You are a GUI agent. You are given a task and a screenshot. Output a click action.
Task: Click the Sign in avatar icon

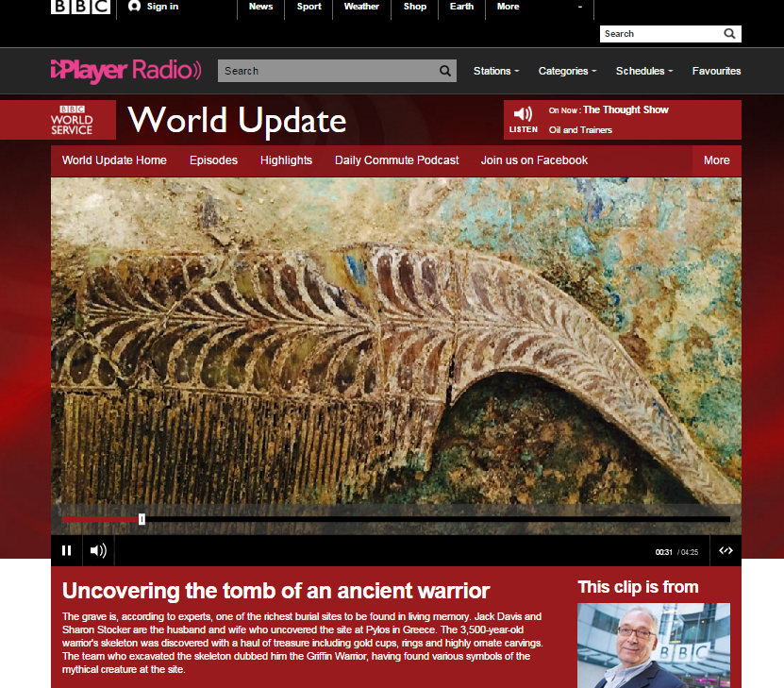click(134, 6)
